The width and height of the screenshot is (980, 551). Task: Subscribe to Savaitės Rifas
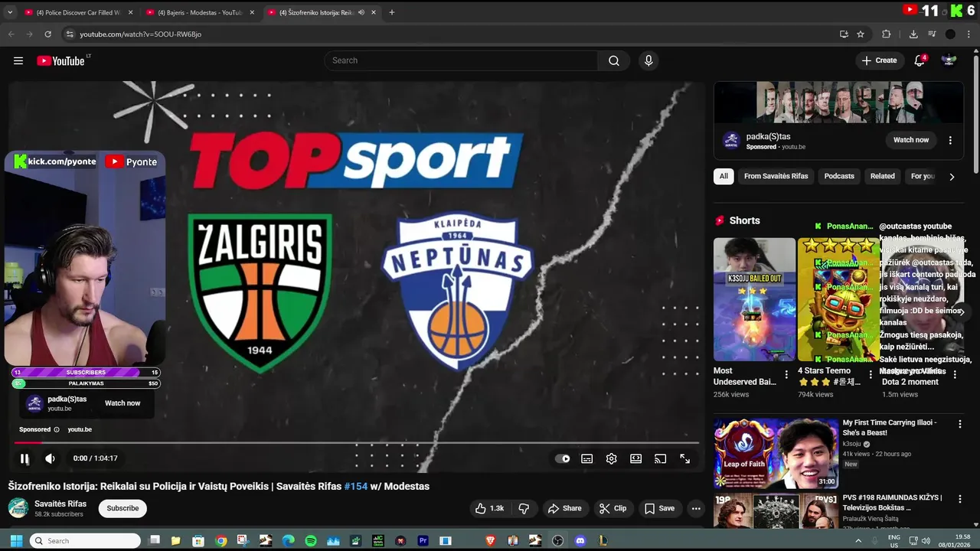pyautogui.click(x=122, y=508)
